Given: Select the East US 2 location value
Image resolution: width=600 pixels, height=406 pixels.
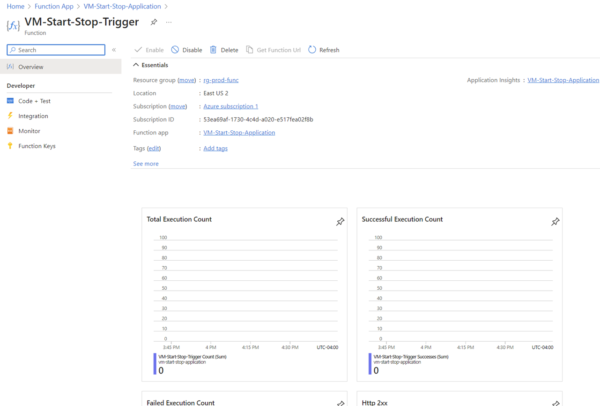Looking at the screenshot, I should (216, 93).
